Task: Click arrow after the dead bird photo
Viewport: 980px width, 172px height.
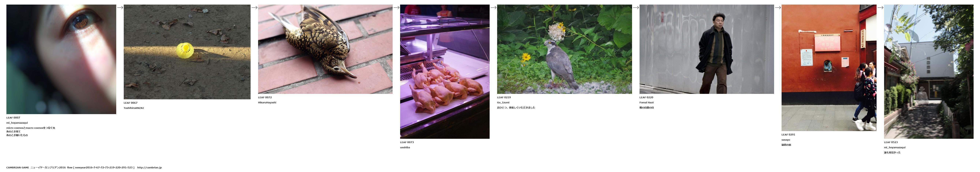Action: pos(396,8)
